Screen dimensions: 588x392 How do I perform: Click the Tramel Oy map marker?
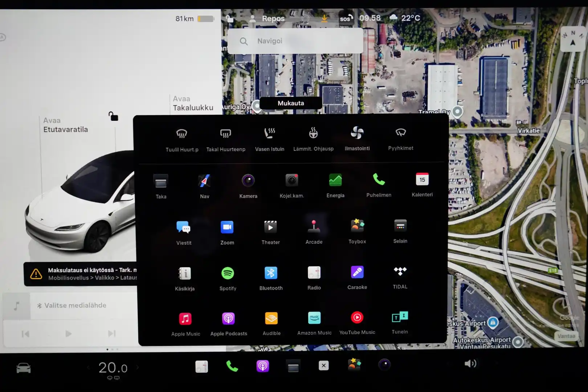(x=457, y=111)
